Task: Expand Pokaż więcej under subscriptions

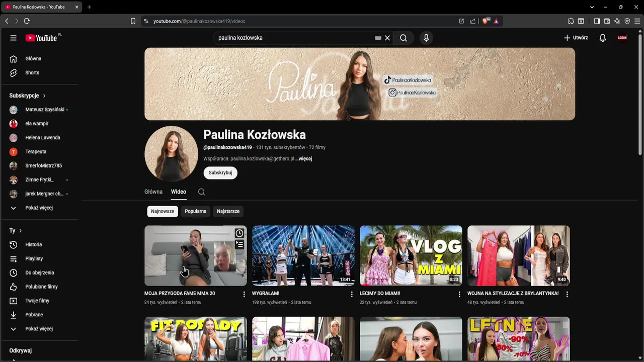Action: tap(40, 208)
